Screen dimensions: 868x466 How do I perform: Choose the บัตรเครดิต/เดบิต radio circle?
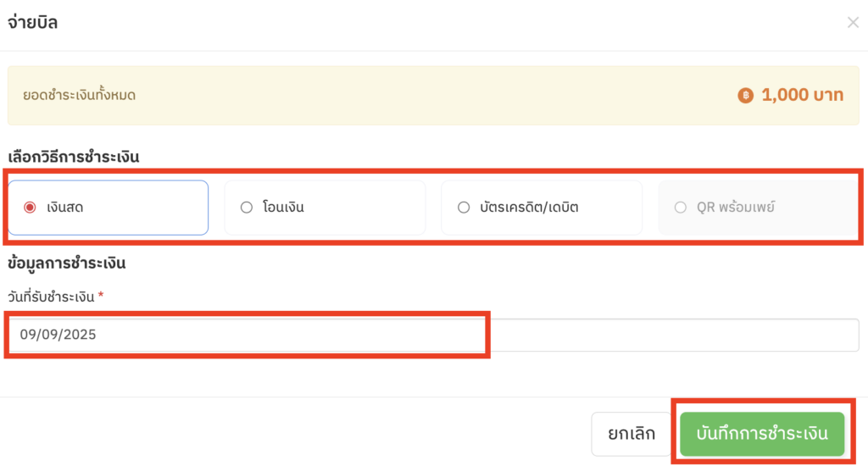click(x=464, y=207)
